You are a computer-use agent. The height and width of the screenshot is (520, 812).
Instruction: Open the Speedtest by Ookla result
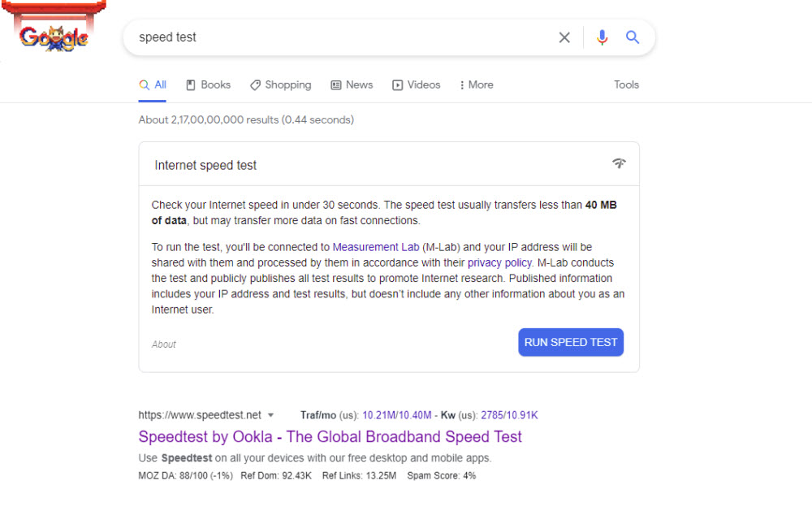(x=330, y=436)
